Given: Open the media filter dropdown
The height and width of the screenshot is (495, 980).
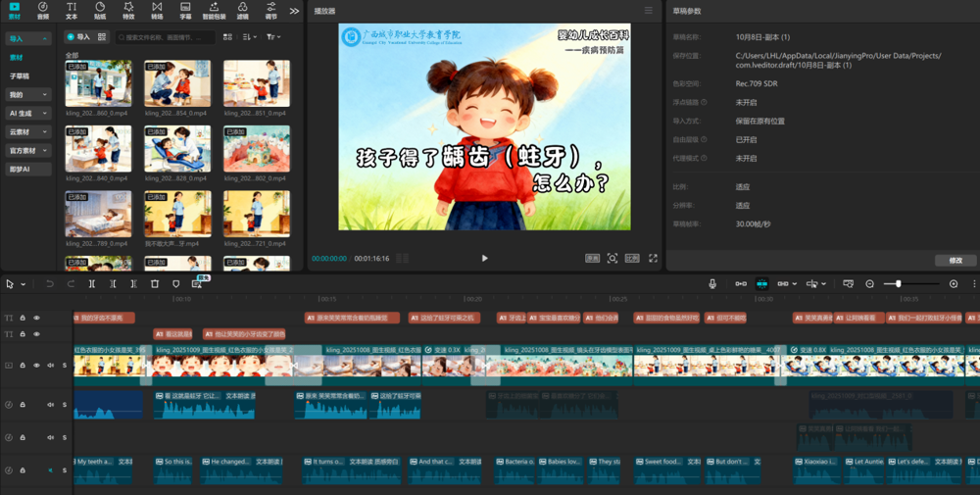Looking at the screenshot, I should click(x=273, y=37).
